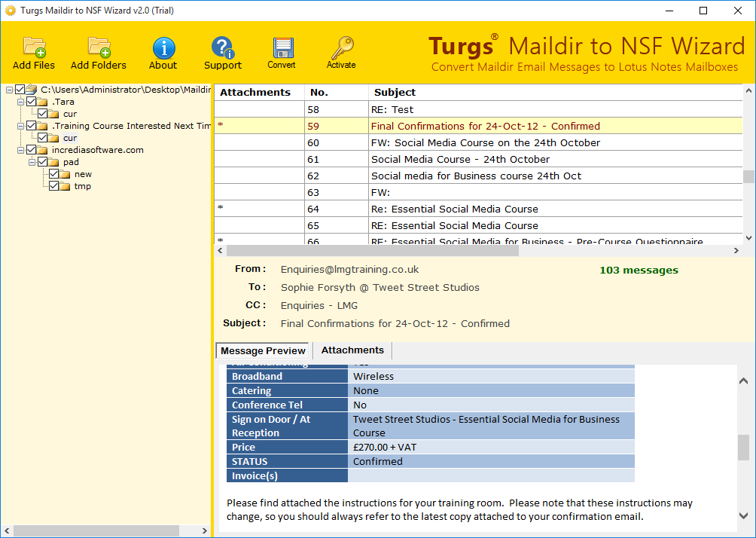This screenshot has width=756, height=538.
Task: Select message 65 'RE: Essential Social Media Course'
Action: click(478, 225)
